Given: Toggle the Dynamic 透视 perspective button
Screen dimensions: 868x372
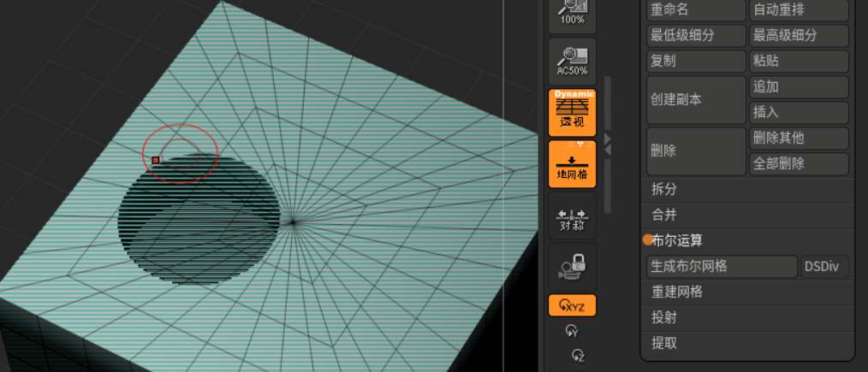Looking at the screenshot, I should (x=572, y=112).
